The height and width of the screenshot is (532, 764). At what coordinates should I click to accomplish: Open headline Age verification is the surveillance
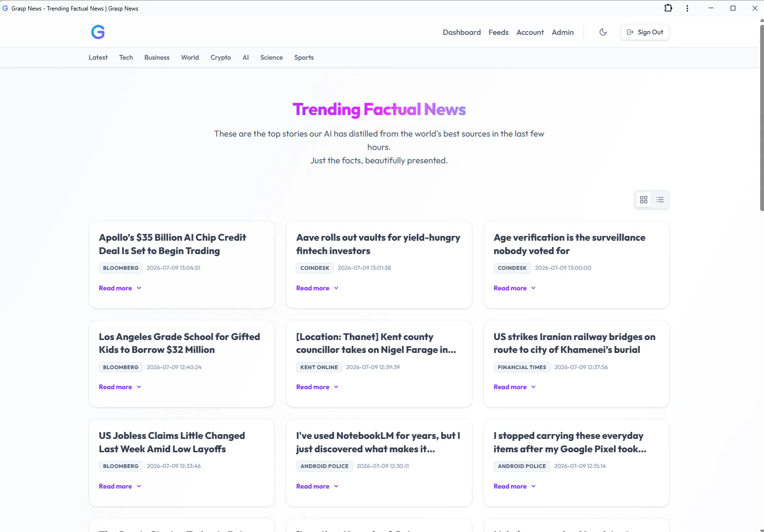click(569, 244)
